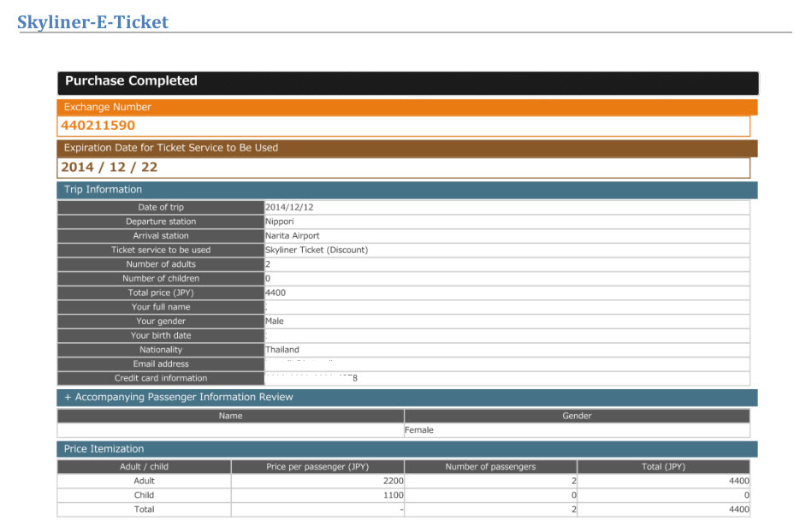794x532 pixels.
Task: Click the Credit card information label
Action: (161, 377)
